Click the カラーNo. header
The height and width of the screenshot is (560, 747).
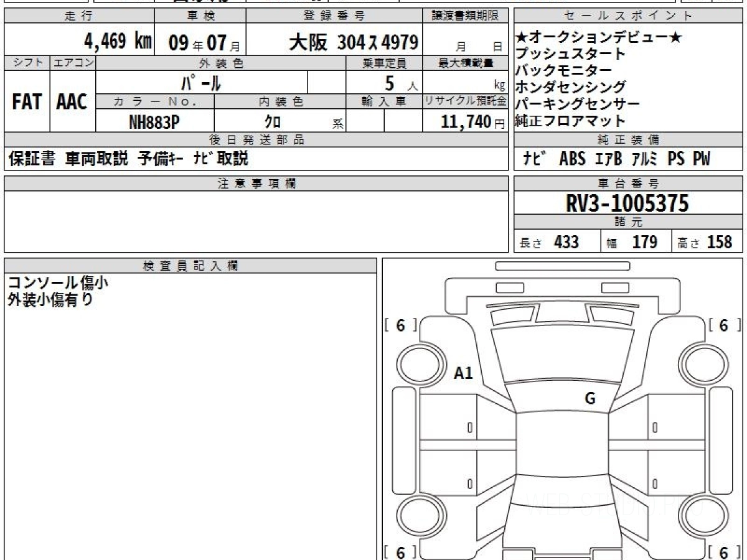click(156, 101)
